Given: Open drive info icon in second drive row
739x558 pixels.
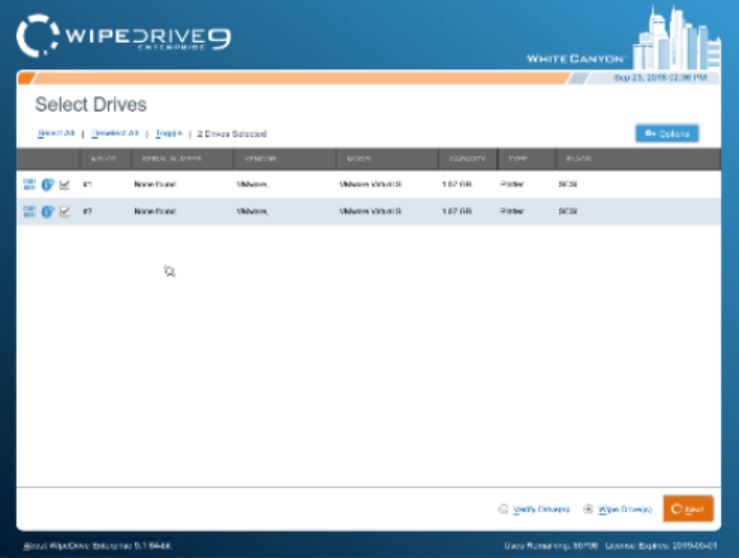Looking at the screenshot, I should point(47,211).
